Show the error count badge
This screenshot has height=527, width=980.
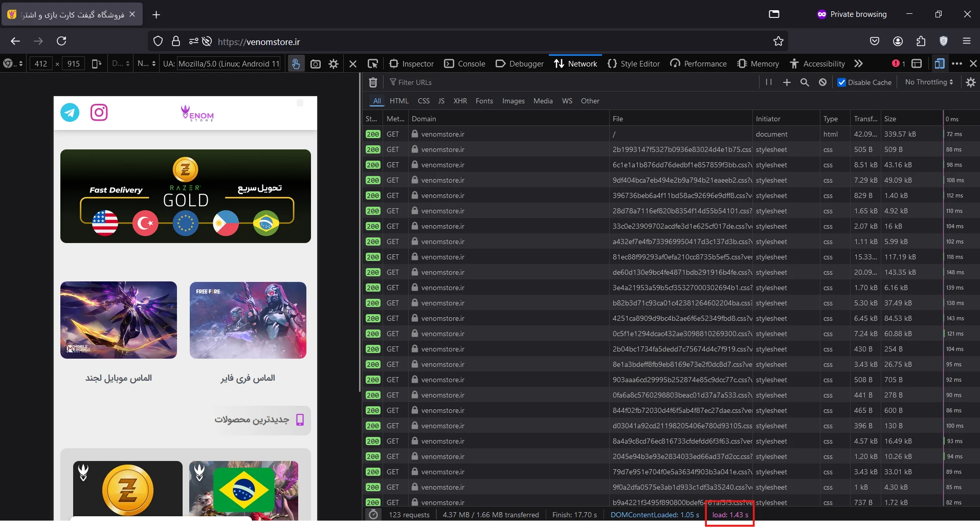tap(899, 63)
